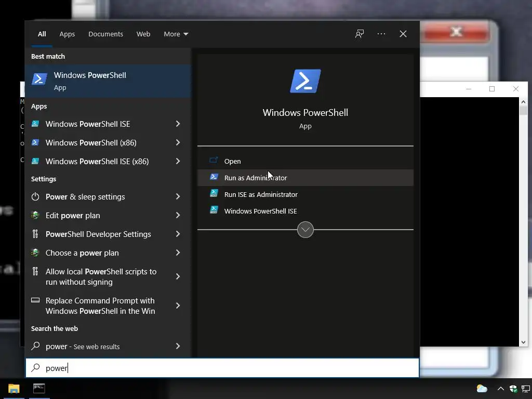Click the Windows PowerShell (x86) app icon
This screenshot has width=532, height=399.
pos(35,142)
